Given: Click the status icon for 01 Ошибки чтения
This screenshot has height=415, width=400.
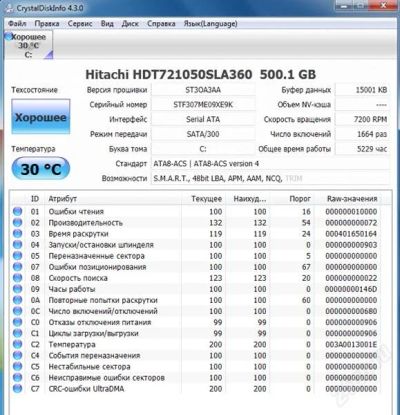Looking at the screenshot, I should [x=18, y=211].
